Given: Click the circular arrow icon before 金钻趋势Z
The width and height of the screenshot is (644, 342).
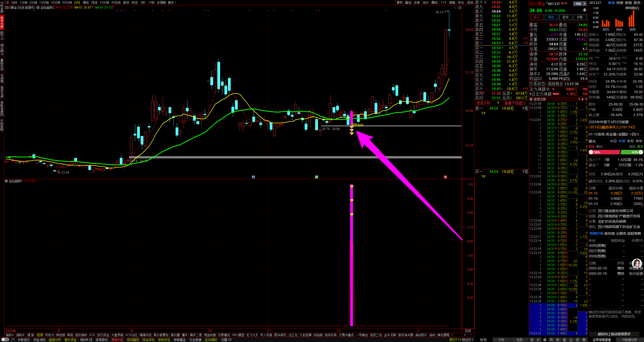Looking at the screenshot, I should pyautogui.click(x=38, y=8).
